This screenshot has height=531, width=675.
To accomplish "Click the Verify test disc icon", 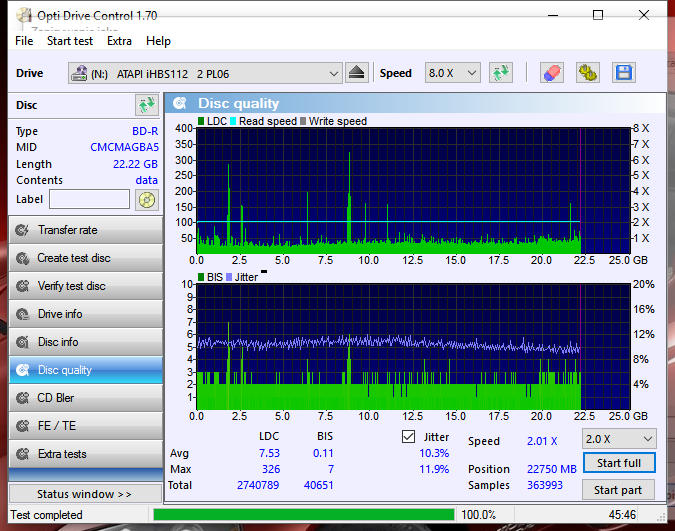I will pyautogui.click(x=22, y=286).
